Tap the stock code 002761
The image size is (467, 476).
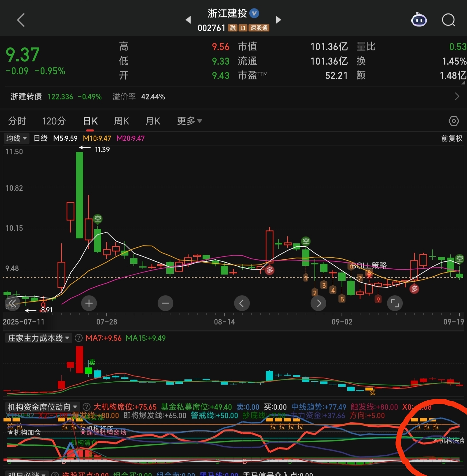211,28
